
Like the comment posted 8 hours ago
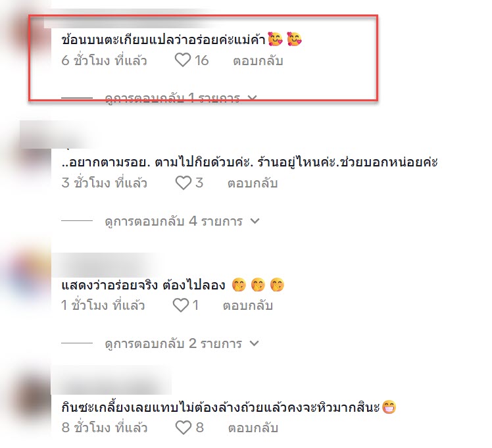[x=184, y=428]
